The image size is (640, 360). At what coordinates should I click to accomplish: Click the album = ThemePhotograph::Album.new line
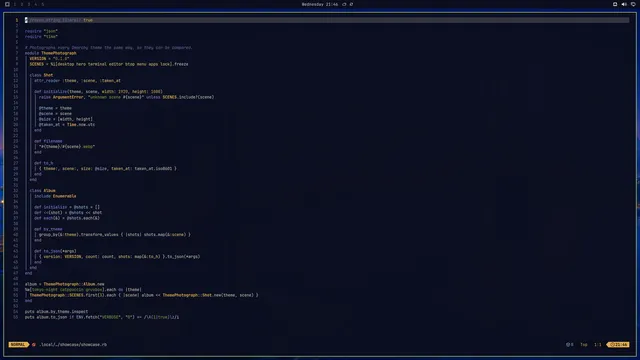tap(64, 284)
